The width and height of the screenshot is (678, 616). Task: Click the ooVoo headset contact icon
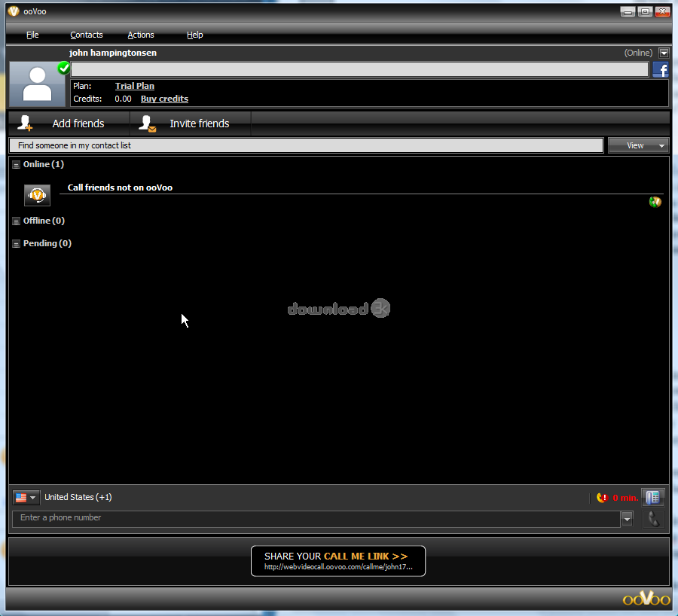click(x=37, y=195)
